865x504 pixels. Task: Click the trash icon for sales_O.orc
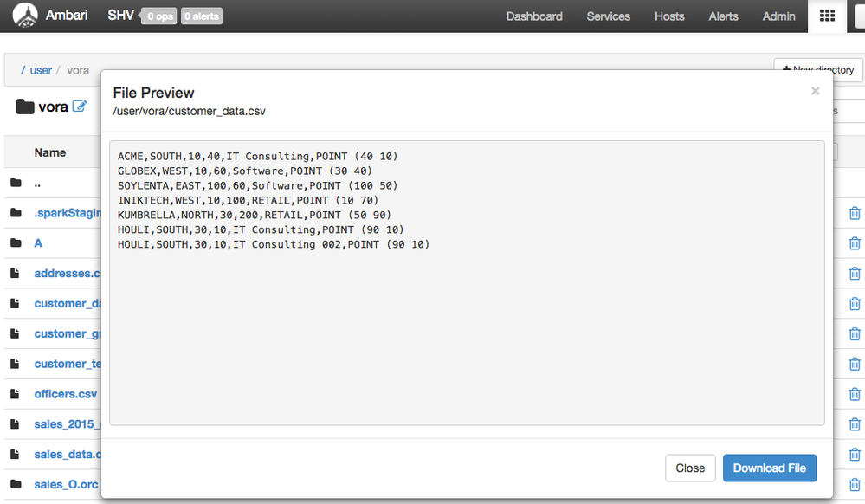coord(855,484)
